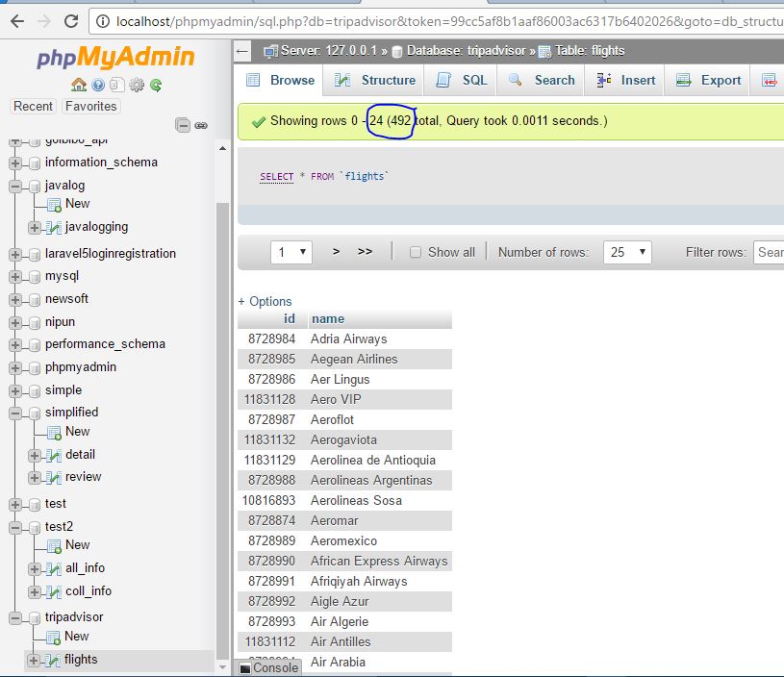Viewport: 784px width, 677px height.
Task: Sort by the name column header
Action: pos(328,319)
